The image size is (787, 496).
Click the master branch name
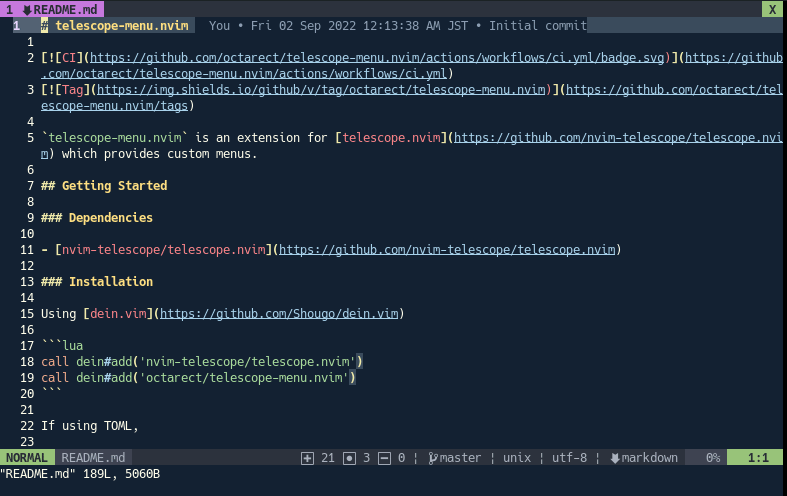click(460, 458)
